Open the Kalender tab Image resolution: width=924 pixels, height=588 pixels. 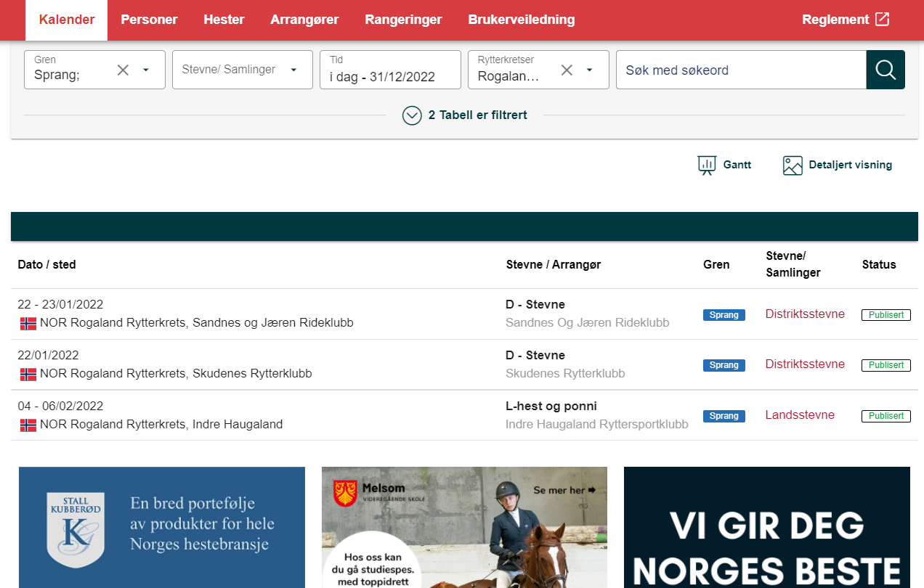(67, 20)
